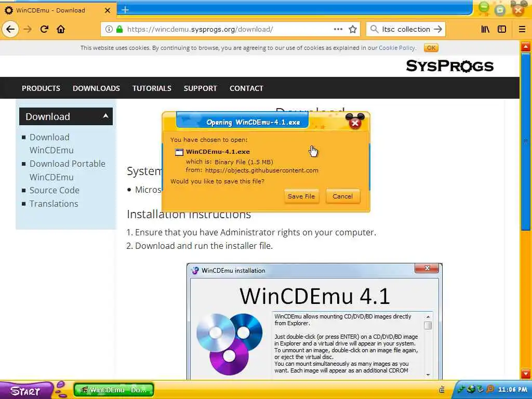Viewport: 532px width, 399px height.
Task: Open the site information icon in address bar
Action: tap(109, 29)
